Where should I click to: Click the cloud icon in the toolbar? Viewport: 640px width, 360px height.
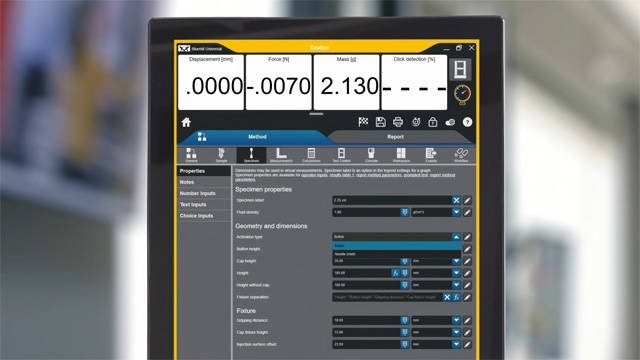coord(450,122)
